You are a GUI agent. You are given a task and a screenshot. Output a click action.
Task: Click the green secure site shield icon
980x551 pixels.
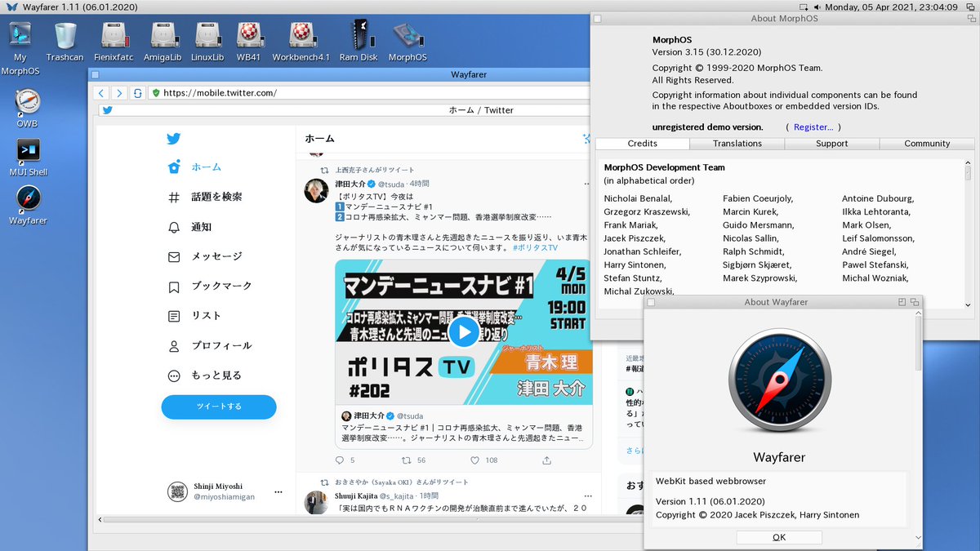156,93
